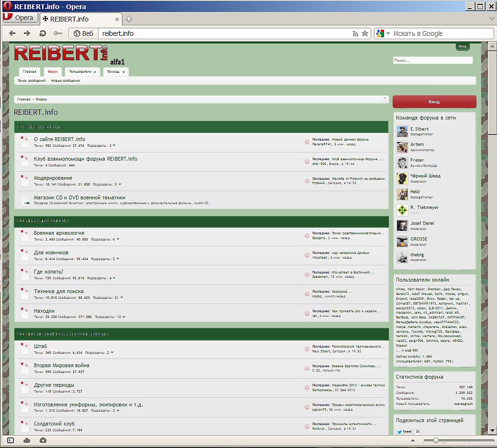Click the Tweet share button
The image size is (497, 448).
tap(405, 432)
